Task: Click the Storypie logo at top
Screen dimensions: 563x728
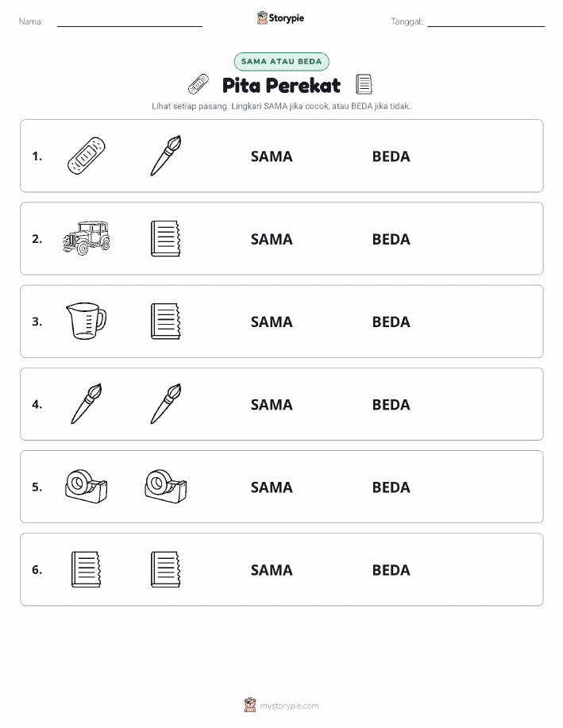Action: click(x=280, y=18)
